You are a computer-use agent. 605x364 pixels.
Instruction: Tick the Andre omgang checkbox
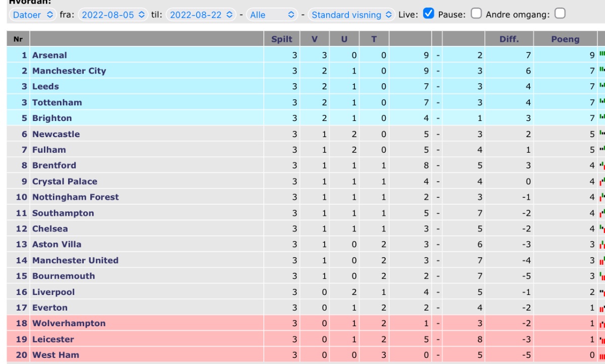pyautogui.click(x=560, y=14)
